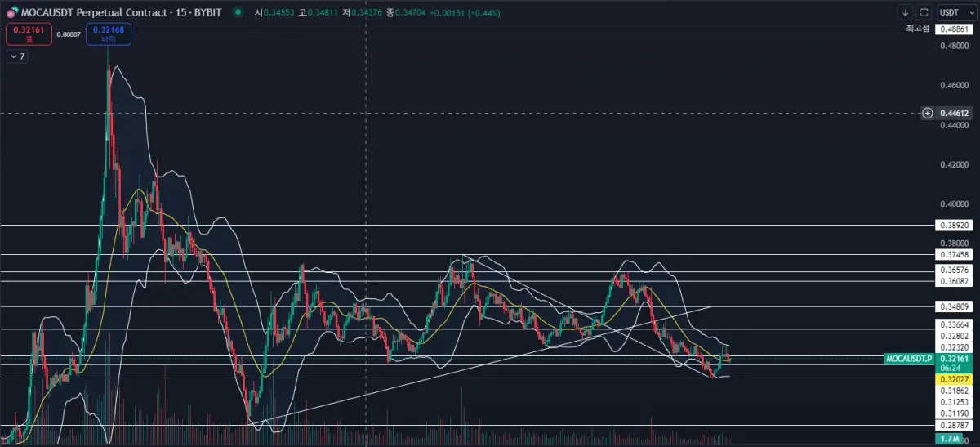Click the green market status dot
The image size is (980, 447).
[237, 13]
